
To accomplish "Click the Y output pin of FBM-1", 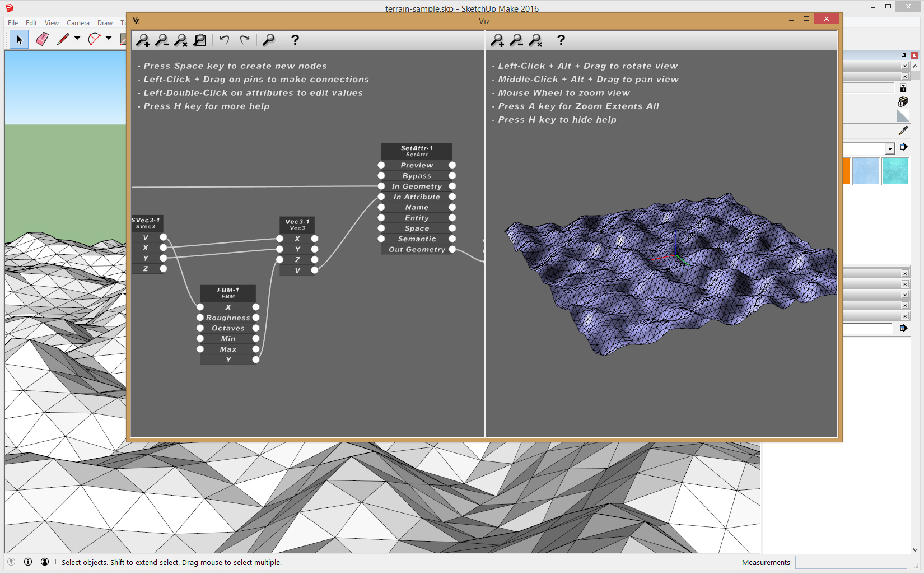I will tap(256, 360).
